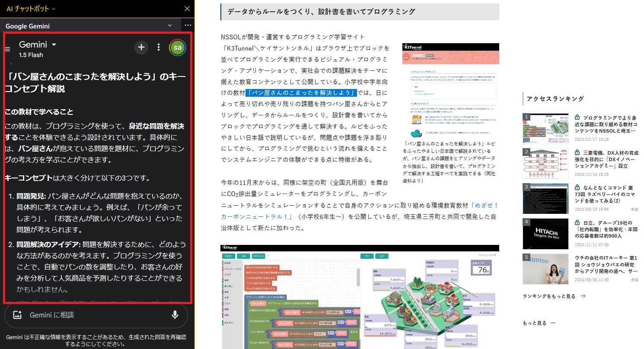Open the rank 4 HITACHI thumbnail
The height and width of the screenshot is (349, 644).
[545, 234]
